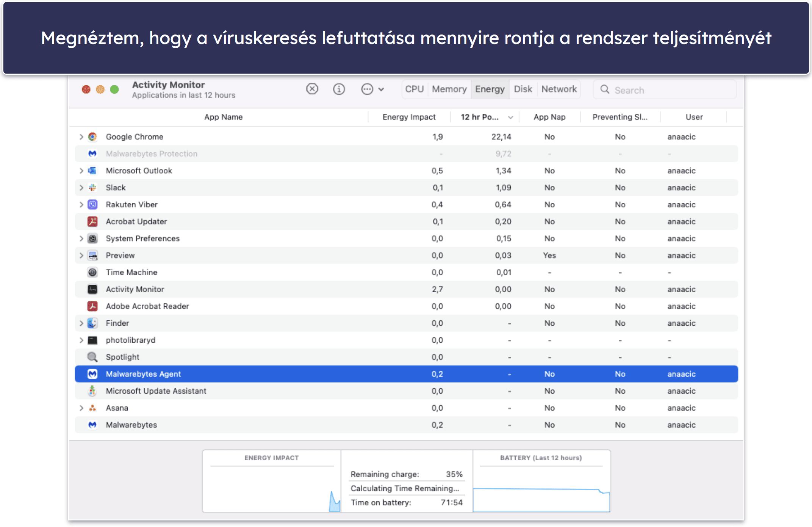Expand the Google Chrome row
Viewport: 812px width, 527px height.
click(x=81, y=136)
